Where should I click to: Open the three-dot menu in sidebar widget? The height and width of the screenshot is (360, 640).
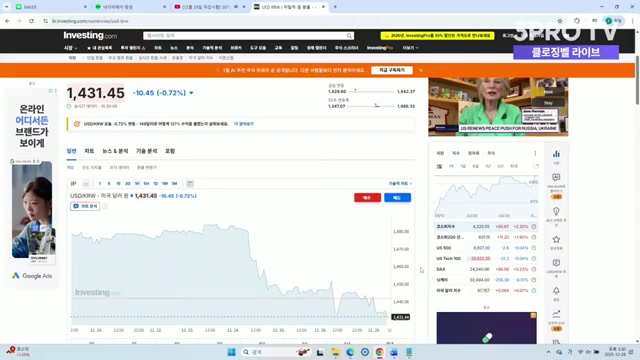tap(535, 153)
